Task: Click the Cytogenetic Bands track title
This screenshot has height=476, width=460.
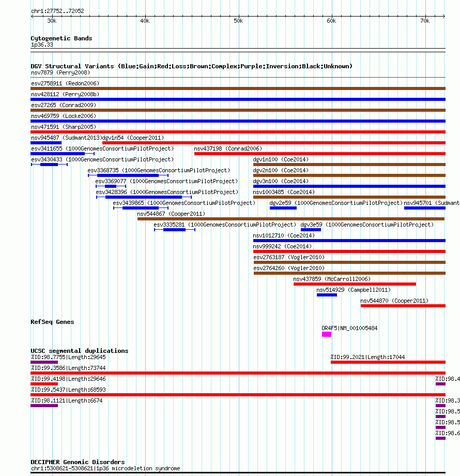Action: tap(62, 38)
